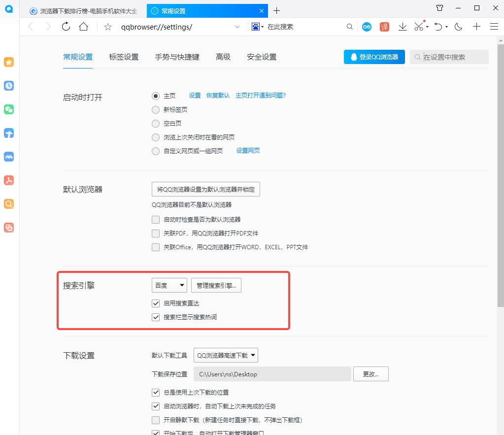Click the 恢复默认 link
Screen dimensions: 504x435
218,96
